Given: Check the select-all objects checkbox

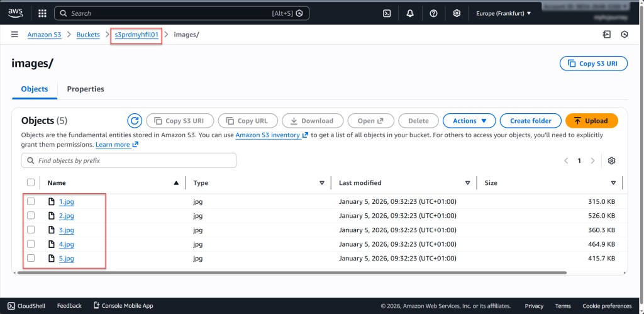Looking at the screenshot, I should 31,182.
